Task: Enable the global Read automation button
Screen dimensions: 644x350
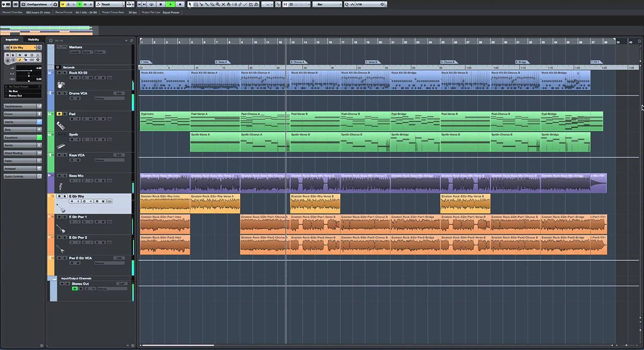Action: [79, 4]
